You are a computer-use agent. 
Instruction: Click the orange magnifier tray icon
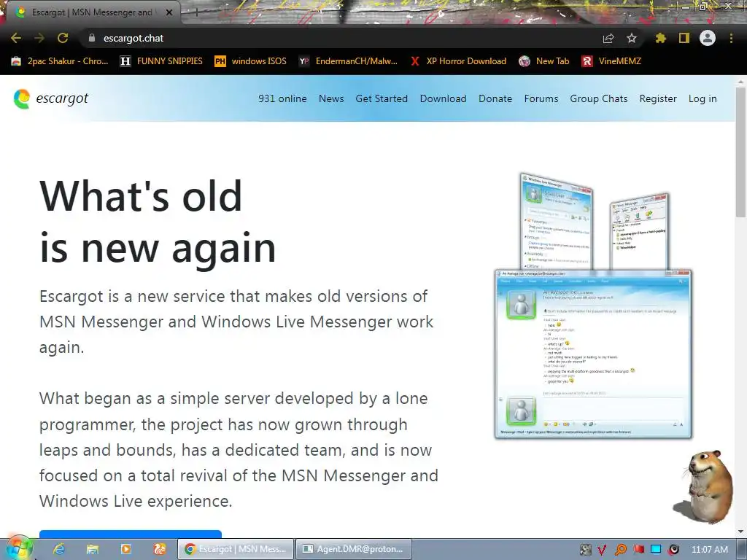(620, 550)
